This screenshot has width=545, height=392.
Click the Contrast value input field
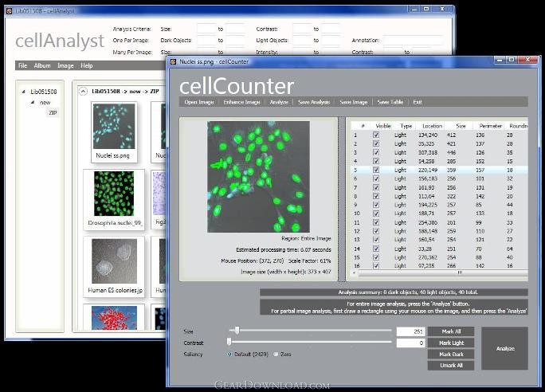(410, 343)
